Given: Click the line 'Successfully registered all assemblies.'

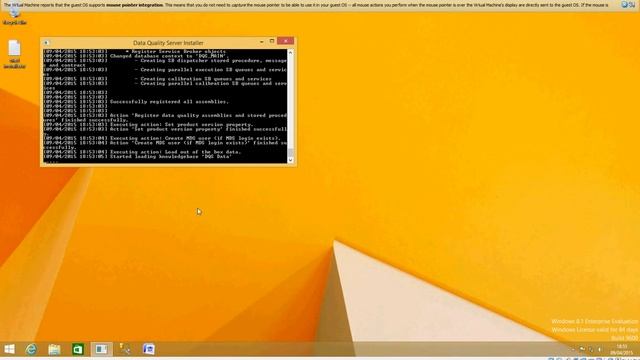Looking at the screenshot, I should [x=169, y=102].
